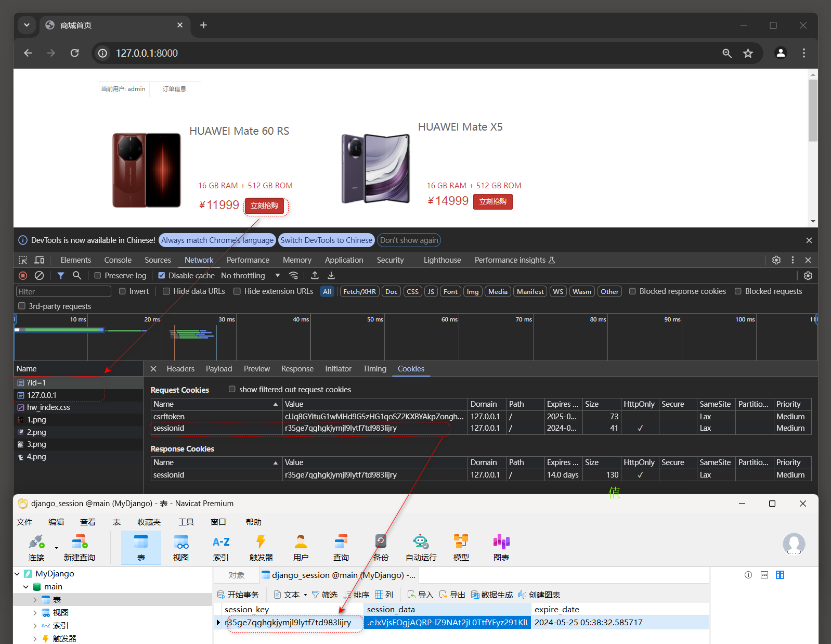Expand 触发器 tree node in Navicat
The width and height of the screenshot is (831, 644).
[35, 639]
